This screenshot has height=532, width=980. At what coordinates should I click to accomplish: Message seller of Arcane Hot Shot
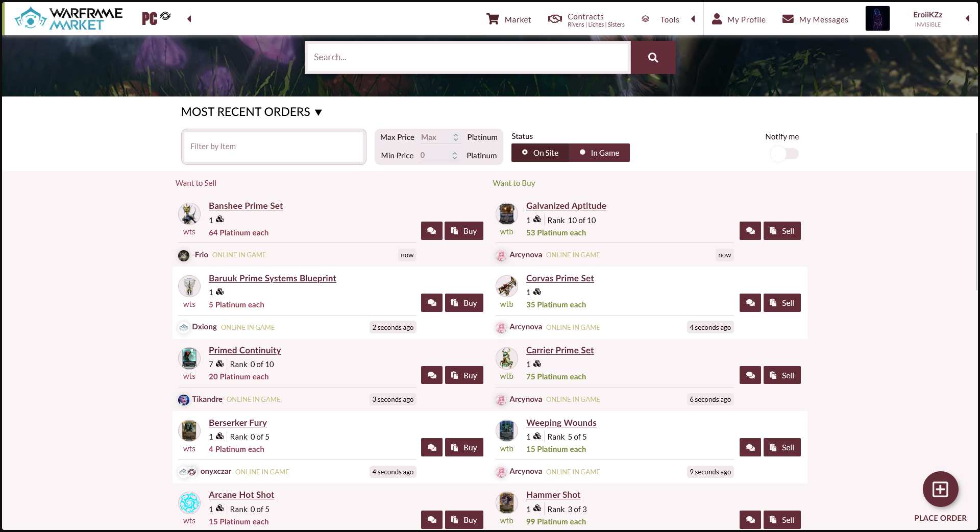pos(432,520)
